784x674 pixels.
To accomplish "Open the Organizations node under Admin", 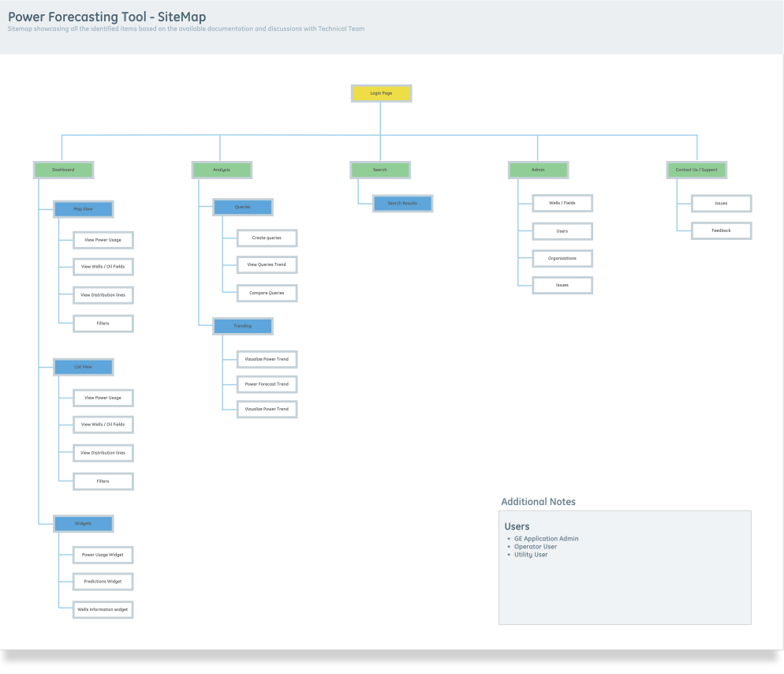I will click(x=562, y=258).
